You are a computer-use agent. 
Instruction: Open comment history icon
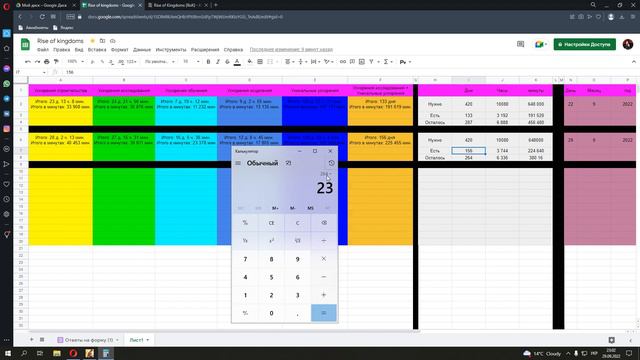click(520, 44)
